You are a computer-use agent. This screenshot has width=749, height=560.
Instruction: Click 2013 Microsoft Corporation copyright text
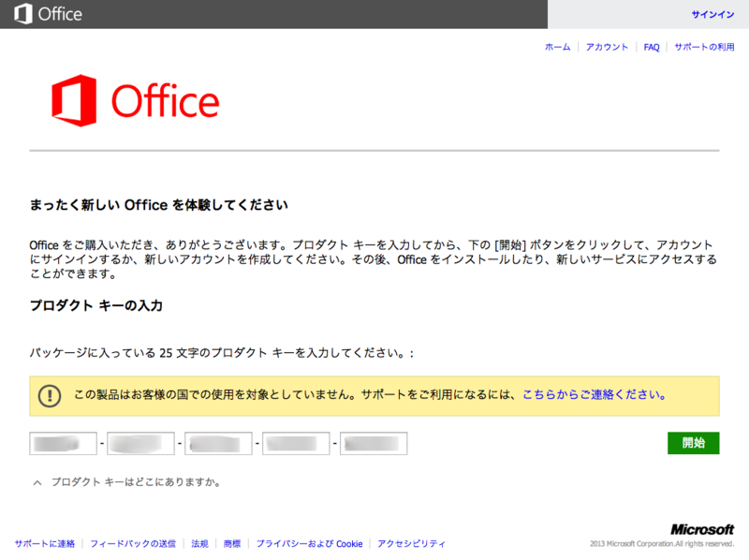pos(662,544)
